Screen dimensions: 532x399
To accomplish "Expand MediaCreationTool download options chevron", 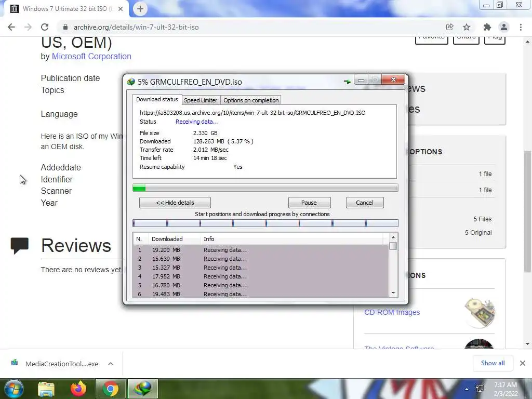I will (x=111, y=364).
